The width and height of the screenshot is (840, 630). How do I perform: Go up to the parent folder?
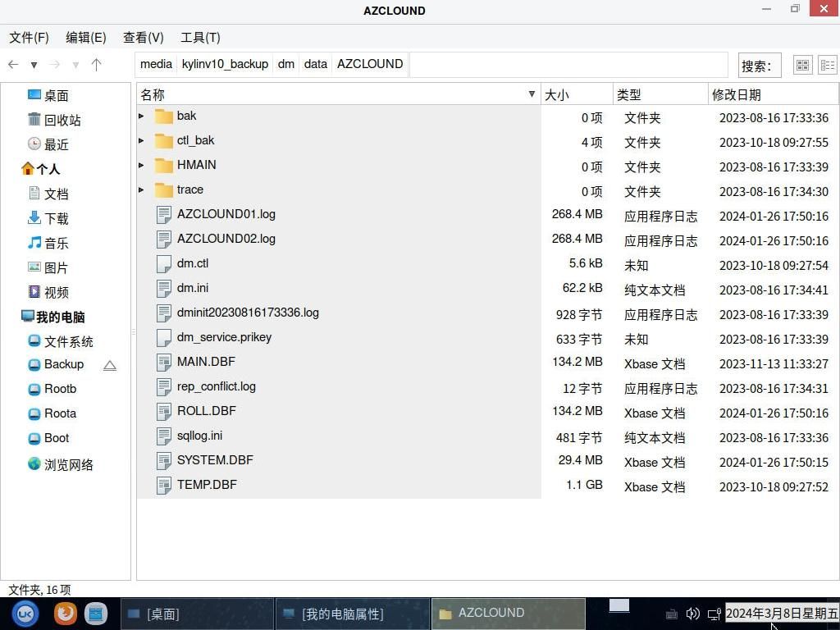click(97, 64)
